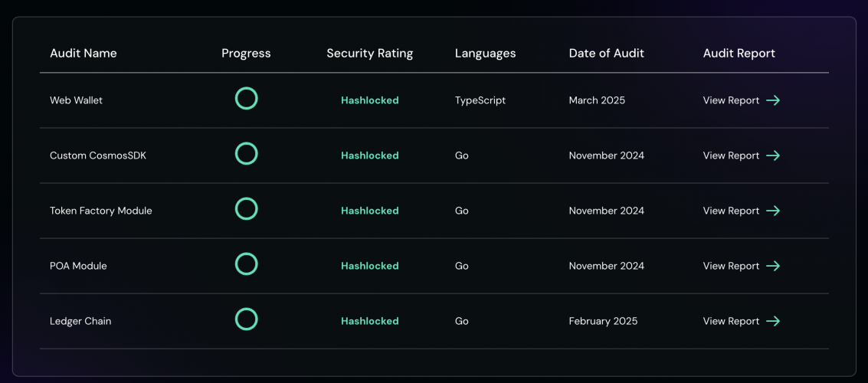Click the POA Module progress circle icon
The image size is (868, 383).
point(247,264)
